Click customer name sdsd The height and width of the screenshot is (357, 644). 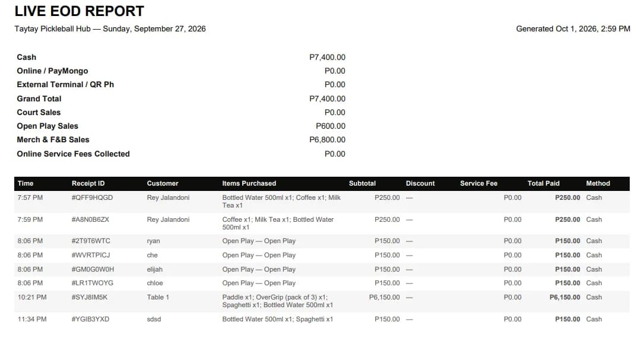point(154,319)
